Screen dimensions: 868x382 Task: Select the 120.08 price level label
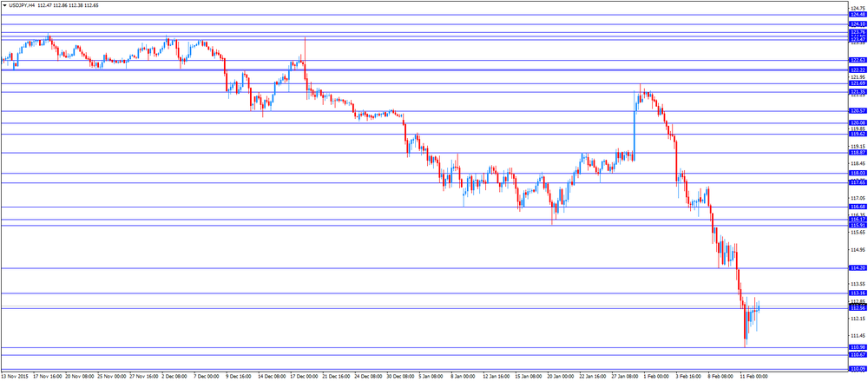point(858,122)
